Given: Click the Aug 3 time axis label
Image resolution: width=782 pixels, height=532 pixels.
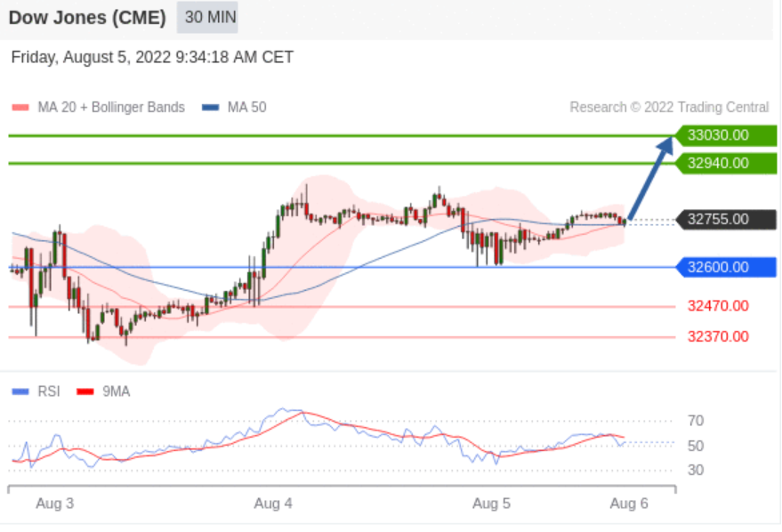Looking at the screenshot, I should tap(55, 504).
